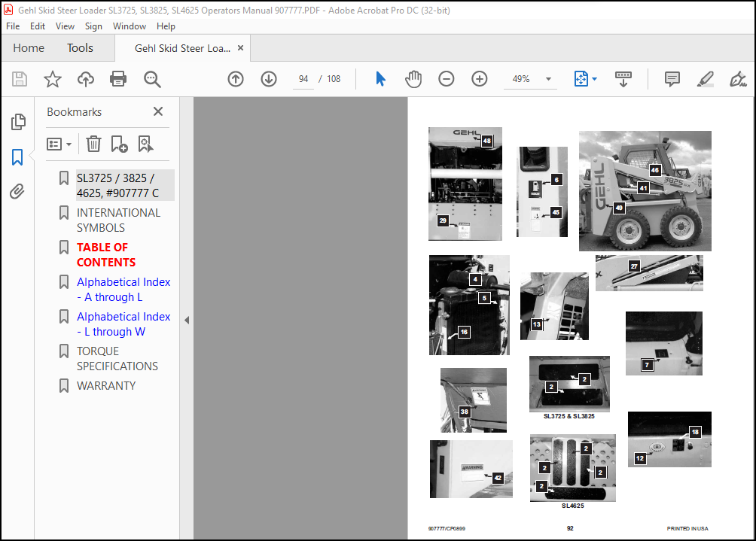Click the Adobe Acrobat title bar icon
Image resolution: width=756 pixels, height=541 pixels.
pos(9,10)
